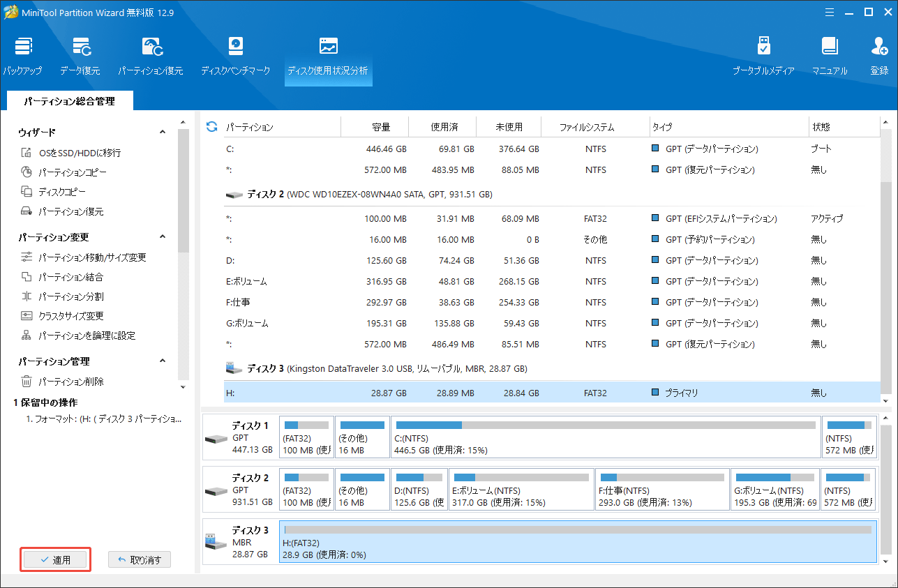Select the H: partition row
This screenshot has height=588, width=898.
551,393
